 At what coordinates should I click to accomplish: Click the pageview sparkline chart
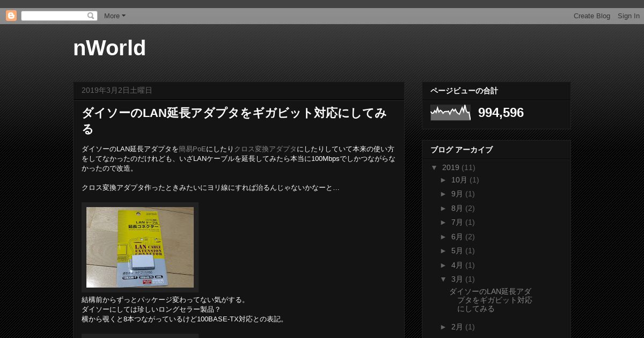click(x=450, y=113)
